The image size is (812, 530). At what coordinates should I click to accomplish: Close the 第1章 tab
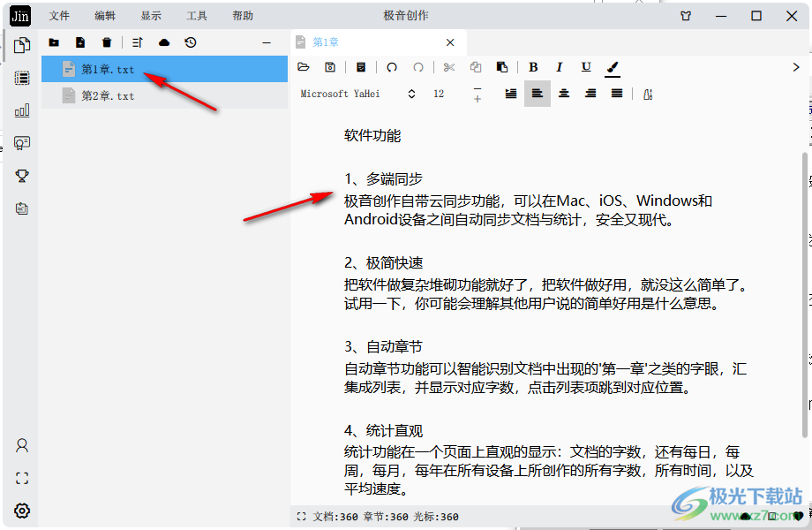450,42
